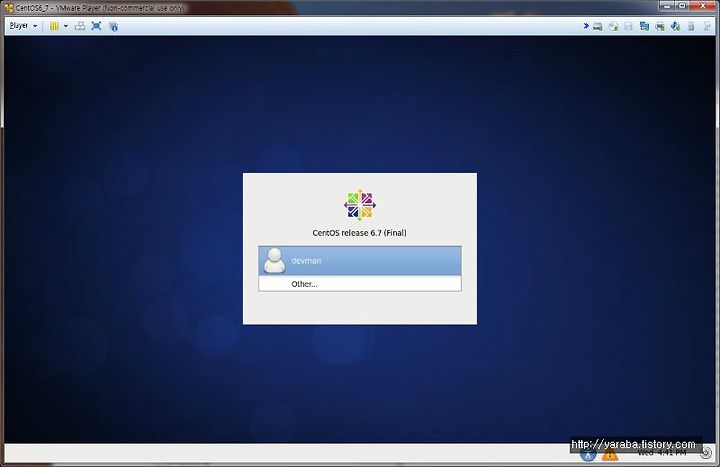Viewport: 720px width, 467px height.
Task: Send Ctrl+Alt+Del to the virtual machine
Action: click(x=80, y=26)
